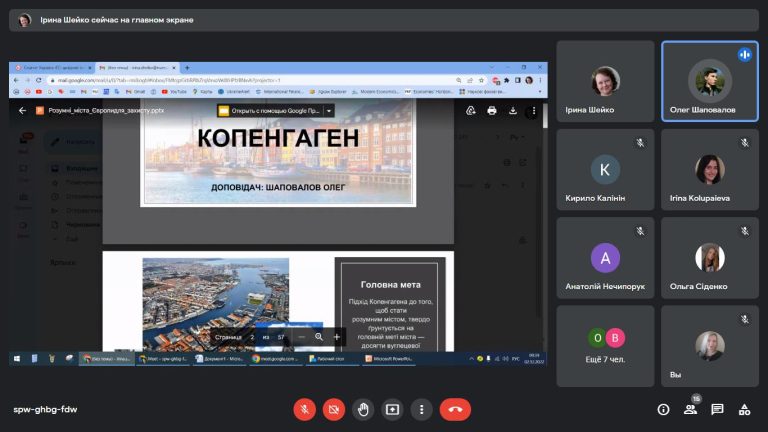Viewport: 768px width, 432px height.
Task: Select the Олег Шаповалов participant tile
Action: pyautogui.click(x=710, y=81)
